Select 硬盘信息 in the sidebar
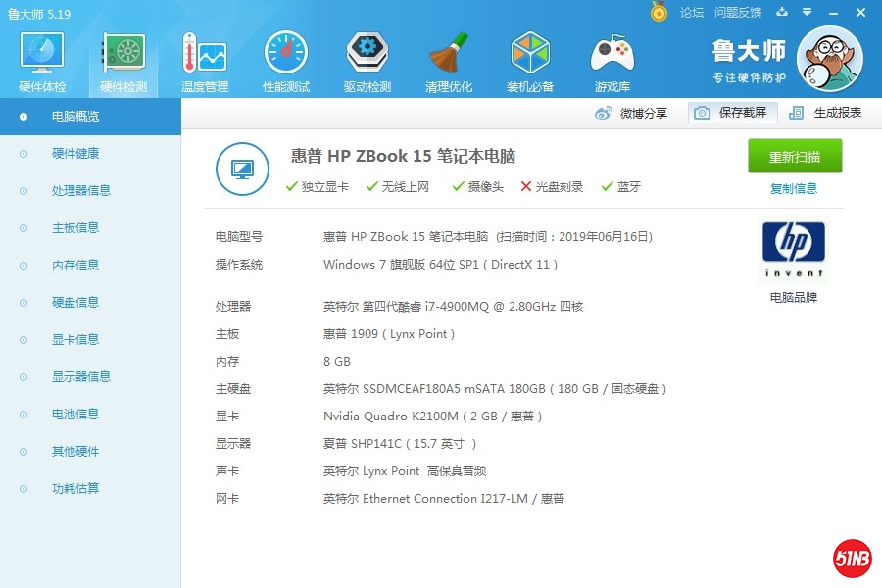The width and height of the screenshot is (882, 588). tap(74, 303)
